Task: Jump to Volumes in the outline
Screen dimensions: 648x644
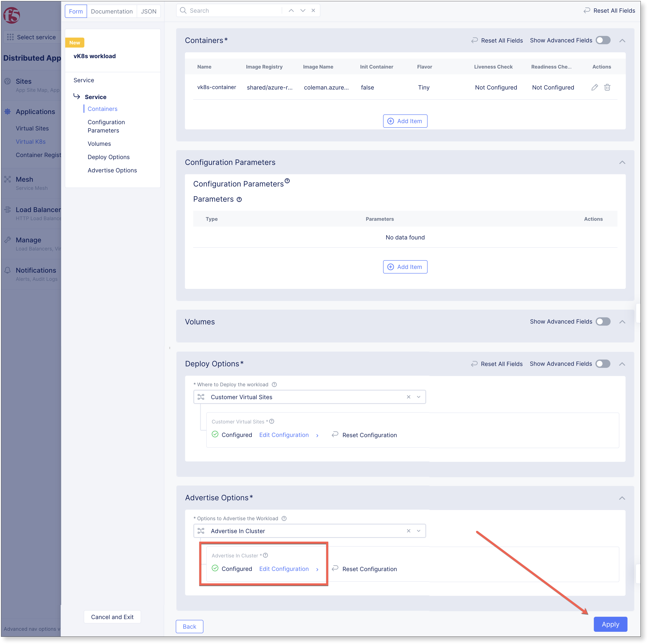Action: tap(99, 144)
